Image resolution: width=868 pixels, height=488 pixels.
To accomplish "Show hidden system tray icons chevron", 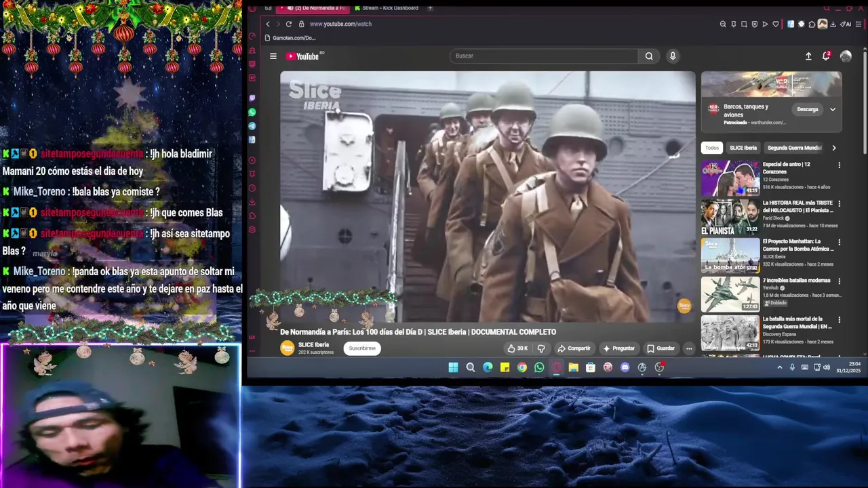I will coord(780,367).
